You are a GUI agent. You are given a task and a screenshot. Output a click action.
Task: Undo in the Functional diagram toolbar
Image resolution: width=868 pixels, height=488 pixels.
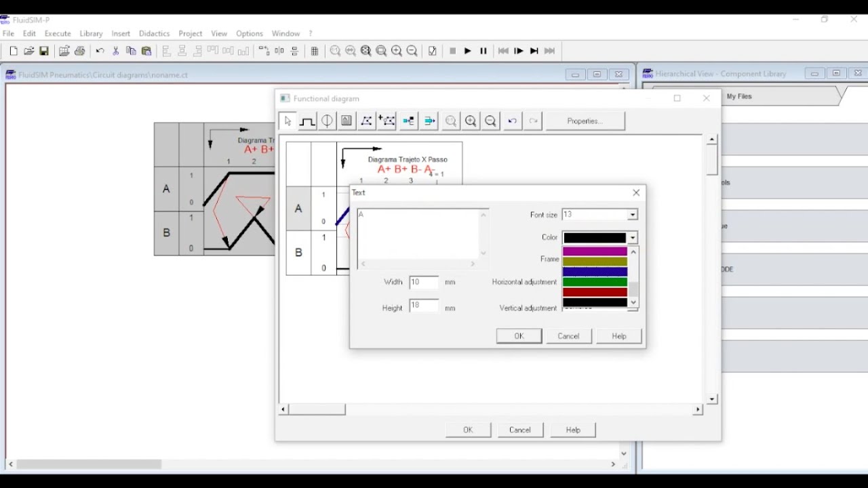coord(513,121)
